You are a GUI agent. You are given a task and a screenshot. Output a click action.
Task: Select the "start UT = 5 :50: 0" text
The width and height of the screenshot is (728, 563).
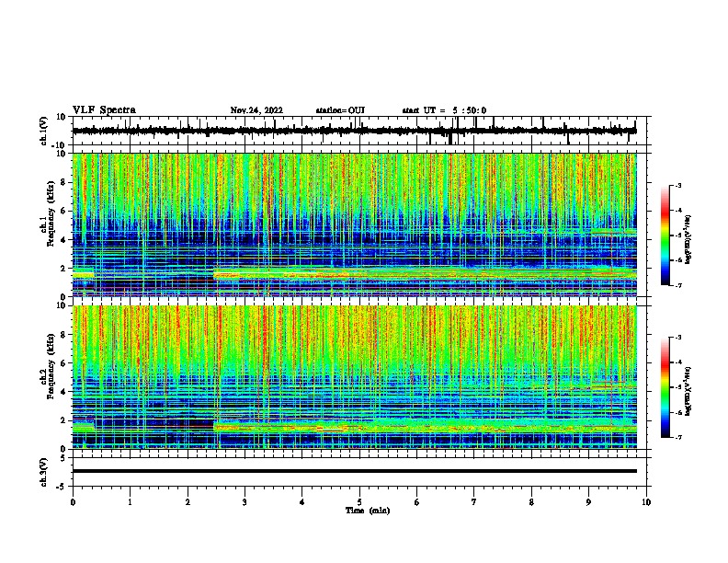444,110
